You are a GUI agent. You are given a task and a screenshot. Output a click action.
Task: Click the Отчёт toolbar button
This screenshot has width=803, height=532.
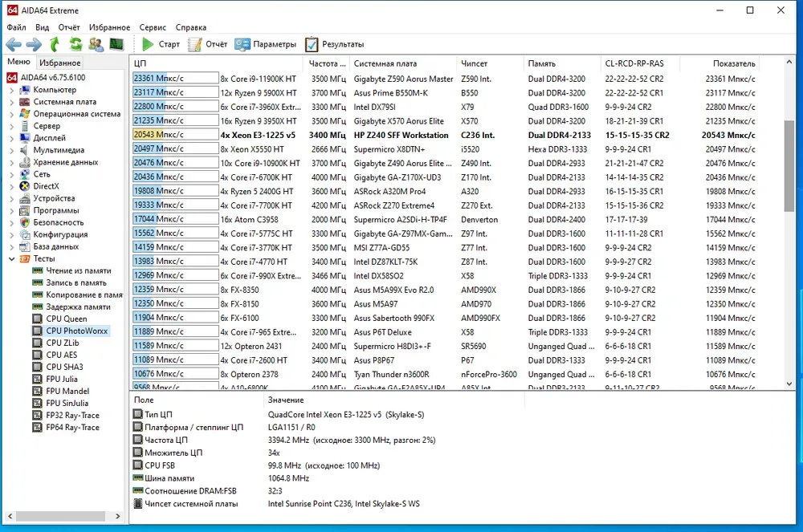208,44
